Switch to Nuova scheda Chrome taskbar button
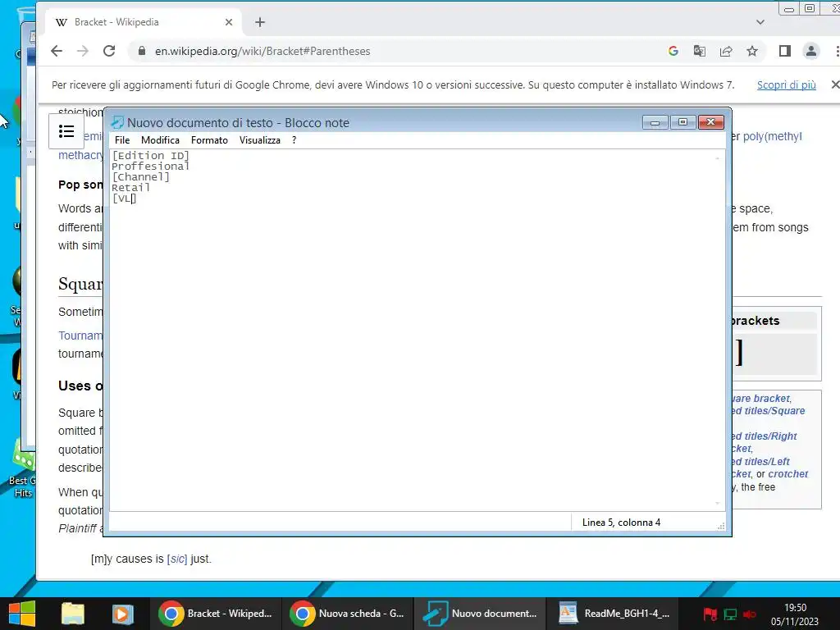This screenshot has width=840, height=630. coord(347,614)
